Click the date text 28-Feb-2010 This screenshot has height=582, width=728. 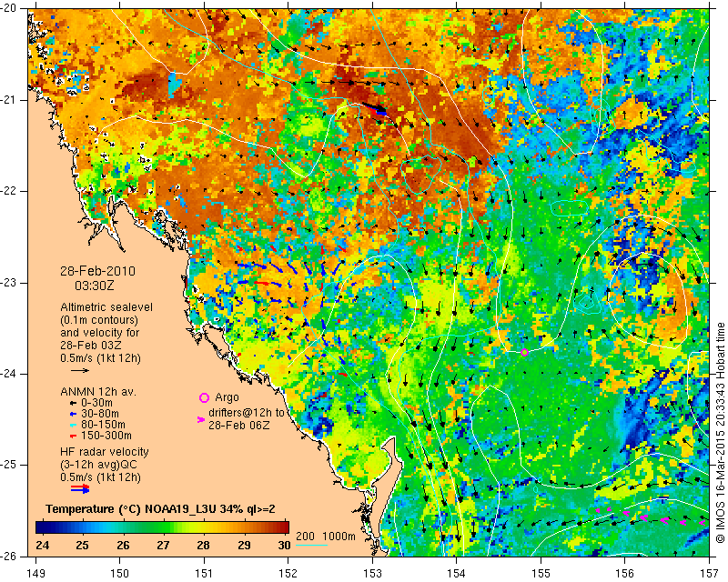pyautogui.click(x=97, y=271)
